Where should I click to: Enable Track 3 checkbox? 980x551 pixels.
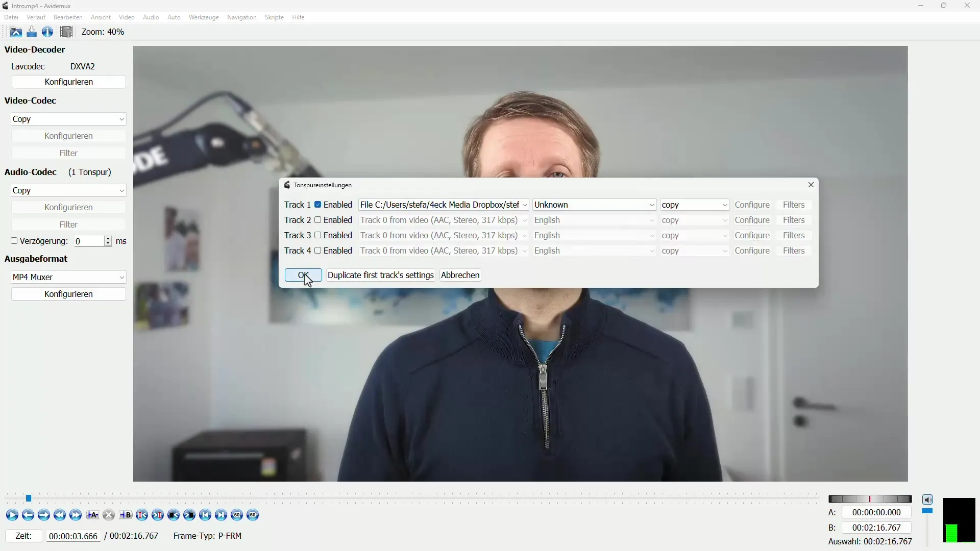tap(318, 235)
